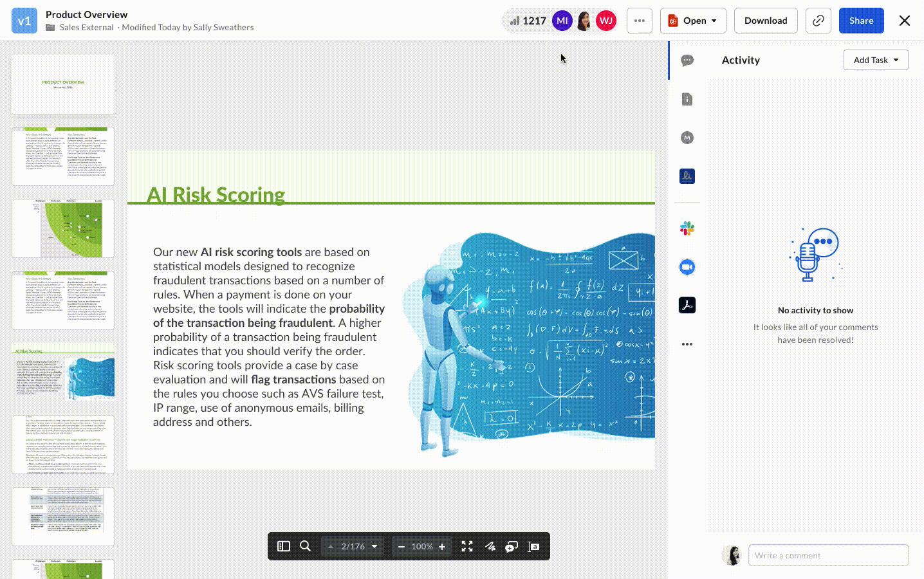Show more integrations in sidebar
Viewport: 924px width, 579px height.
[687, 344]
